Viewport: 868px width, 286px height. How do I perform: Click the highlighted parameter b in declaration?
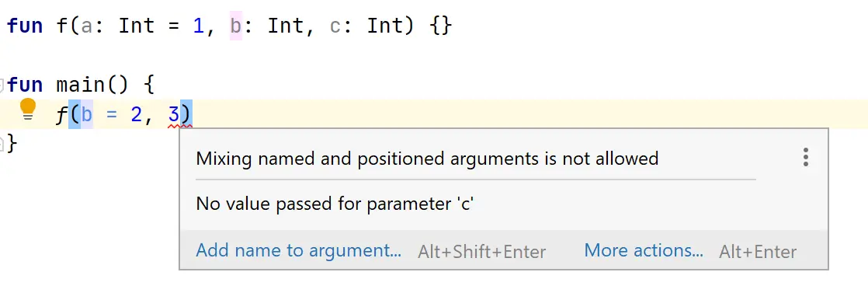pyautogui.click(x=236, y=26)
